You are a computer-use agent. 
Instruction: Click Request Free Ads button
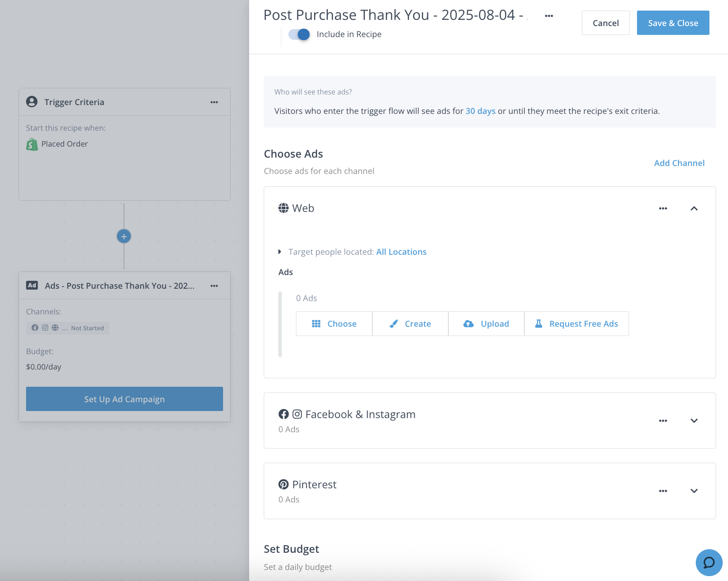[x=576, y=324]
